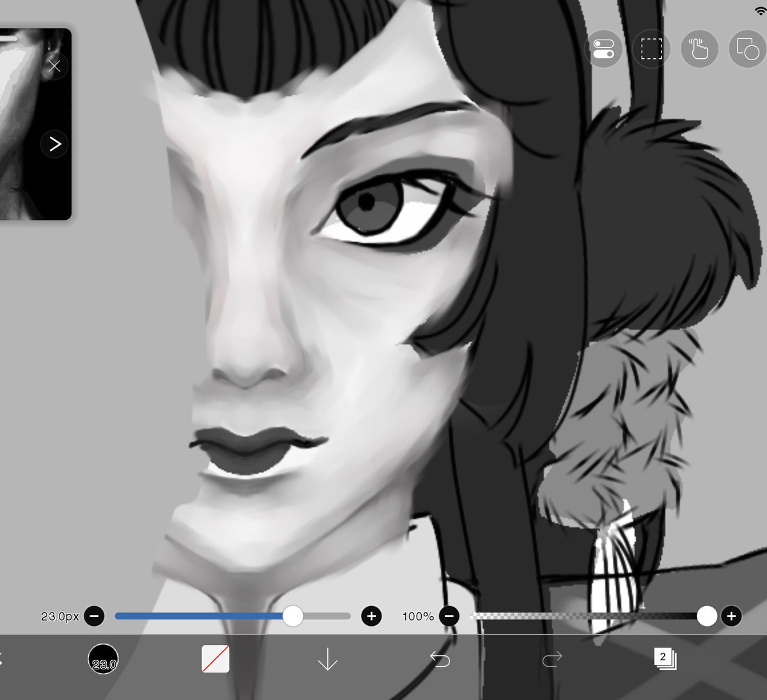Screen dimensions: 767x700
Task: Tap the down arrow icon in the bottom bar
Action: (x=327, y=658)
